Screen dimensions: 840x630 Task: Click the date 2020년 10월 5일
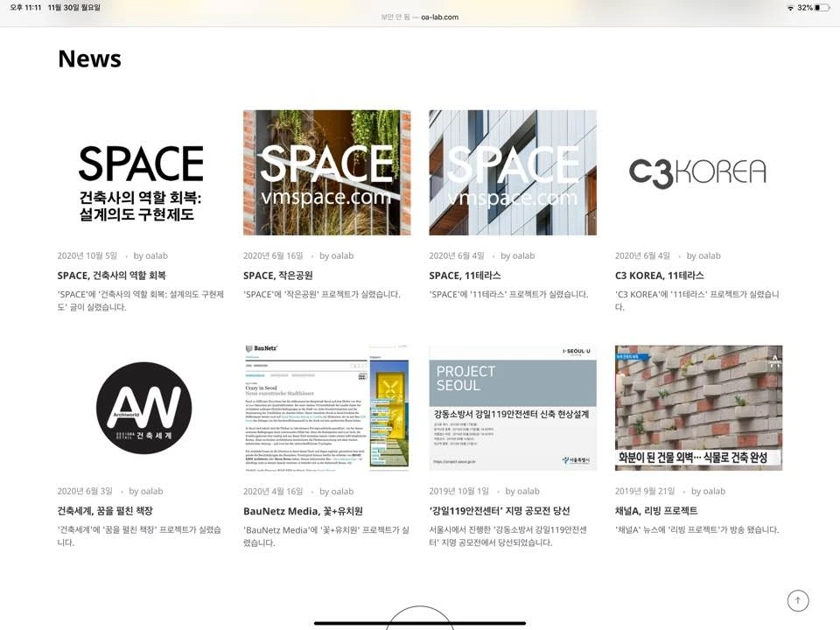click(87, 256)
